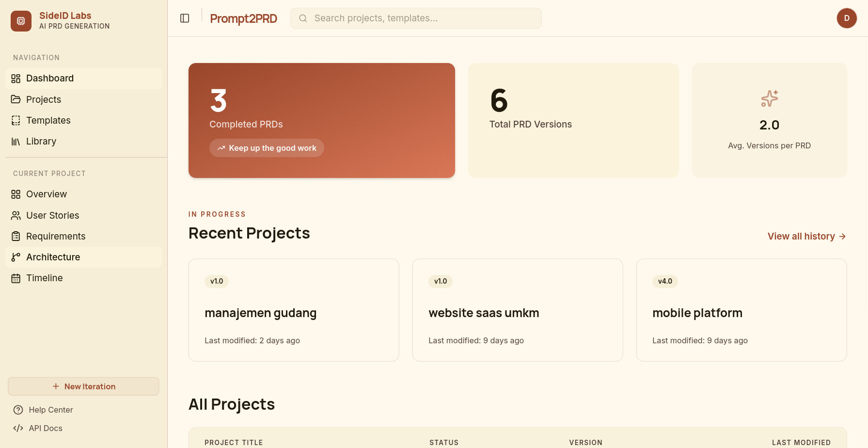
Task: Click the v4.0 version badge on mobile platform
Action: pos(664,281)
